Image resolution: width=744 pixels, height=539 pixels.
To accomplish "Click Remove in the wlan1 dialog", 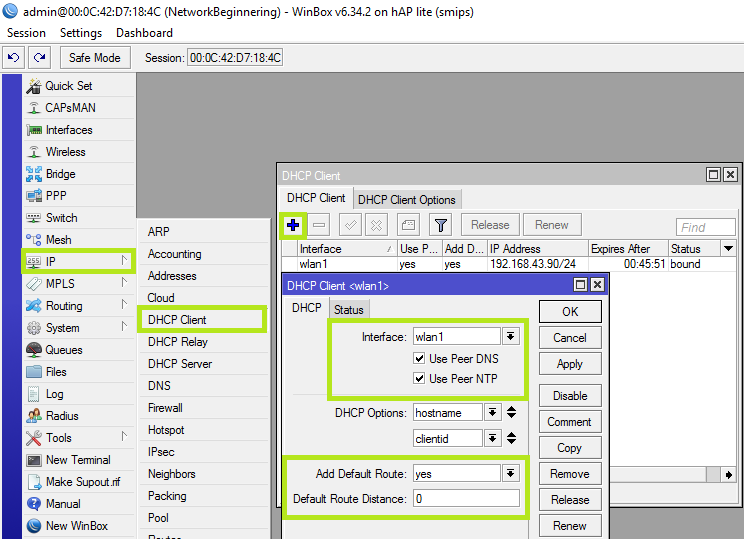I will pos(570,474).
